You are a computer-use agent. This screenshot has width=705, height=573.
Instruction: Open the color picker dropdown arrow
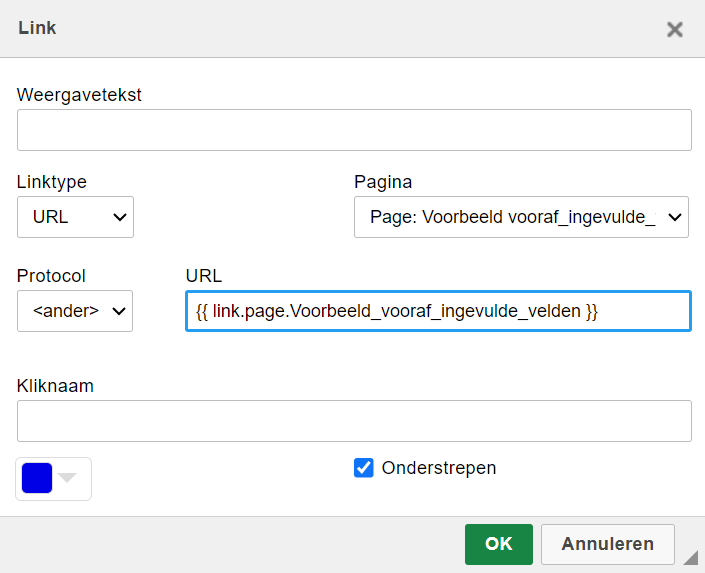click(x=67, y=478)
